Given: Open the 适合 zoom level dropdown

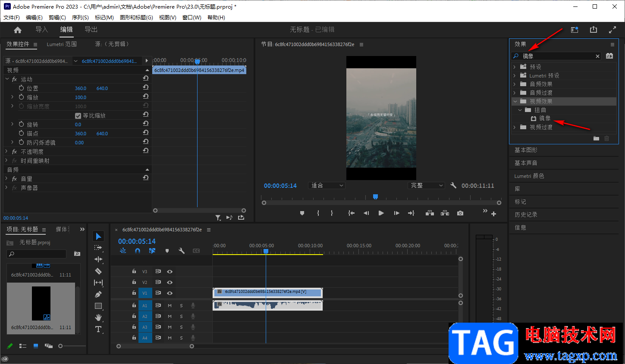Looking at the screenshot, I should tap(327, 186).
